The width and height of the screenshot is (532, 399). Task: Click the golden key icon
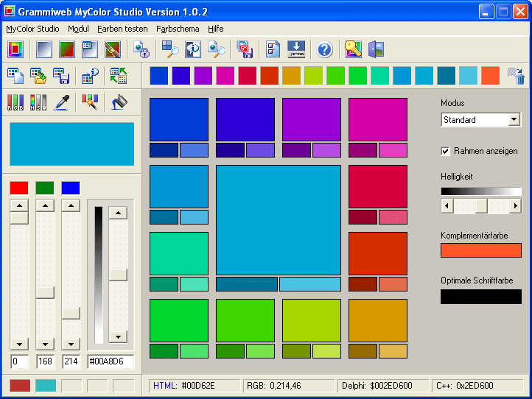pyautogui.click(x=353, y=49)
